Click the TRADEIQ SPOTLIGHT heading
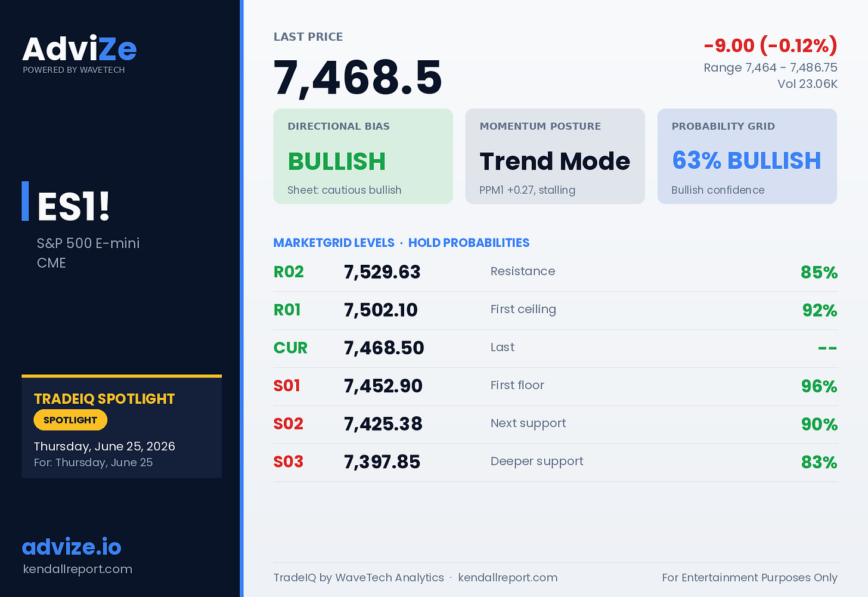Viewport: 868px width, 597px height. point(104,399)
